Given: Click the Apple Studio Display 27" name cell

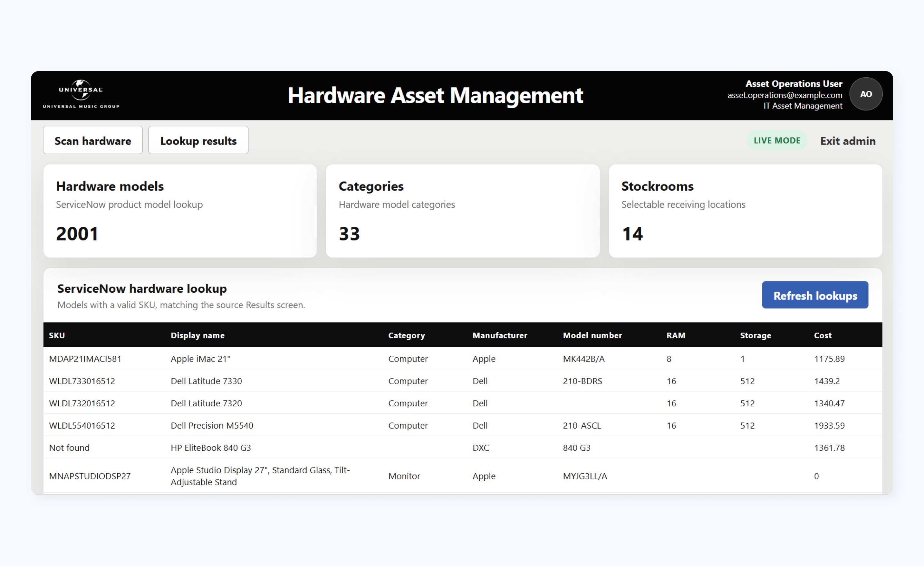Looking at the screenshot, I should (260, 476).
